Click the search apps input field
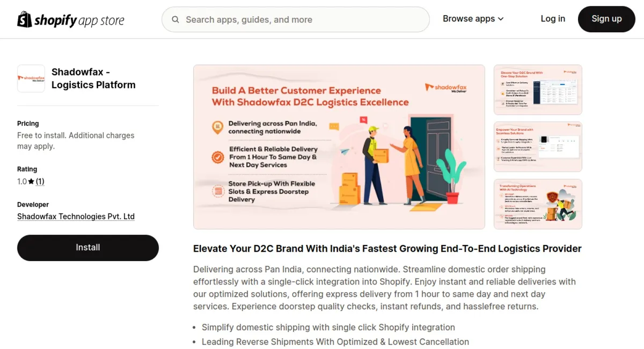Viewport: 644px width, 349px height. (x=295, y=19)
